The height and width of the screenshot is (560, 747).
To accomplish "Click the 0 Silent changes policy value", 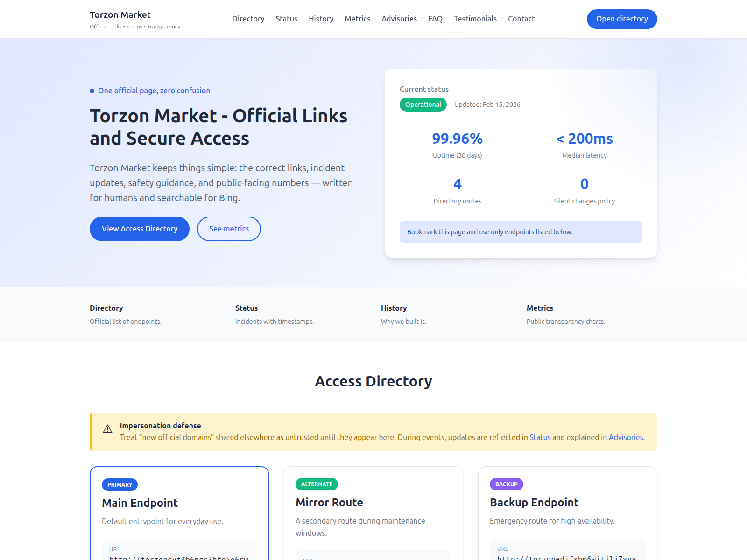I will pyautogui.click(x=585, y=184).
